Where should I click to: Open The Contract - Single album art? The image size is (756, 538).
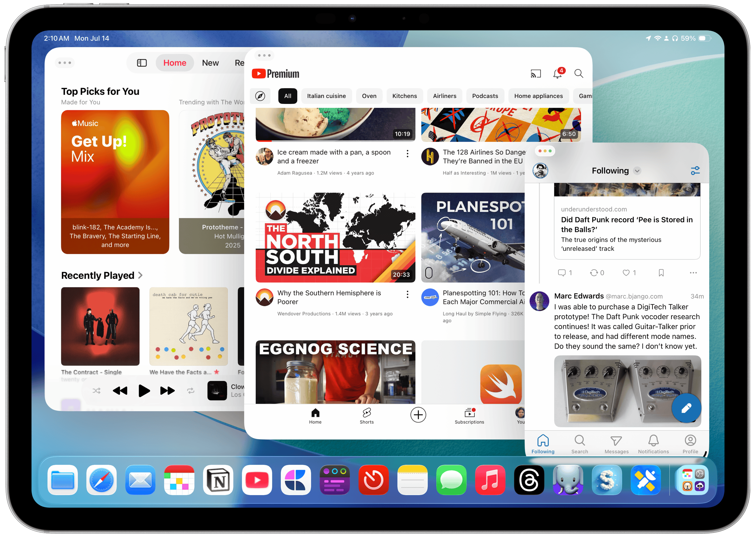click(100, 326)
